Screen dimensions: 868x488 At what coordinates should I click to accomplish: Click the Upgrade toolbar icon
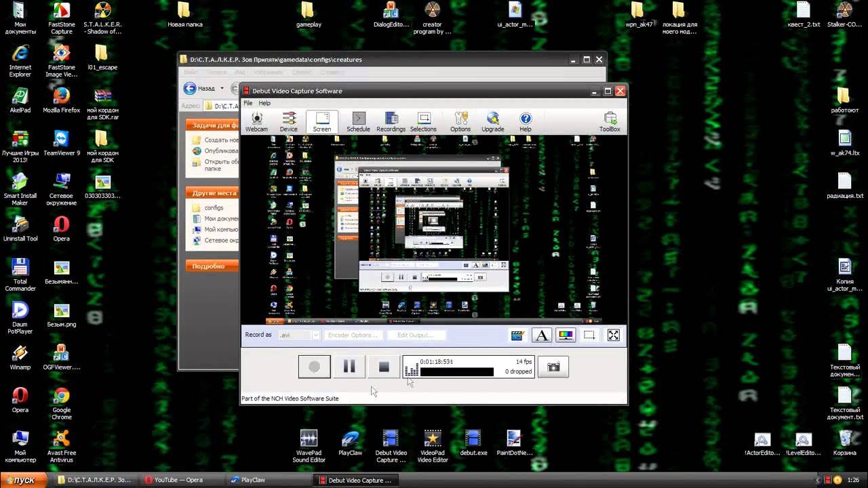click(493, 122)
